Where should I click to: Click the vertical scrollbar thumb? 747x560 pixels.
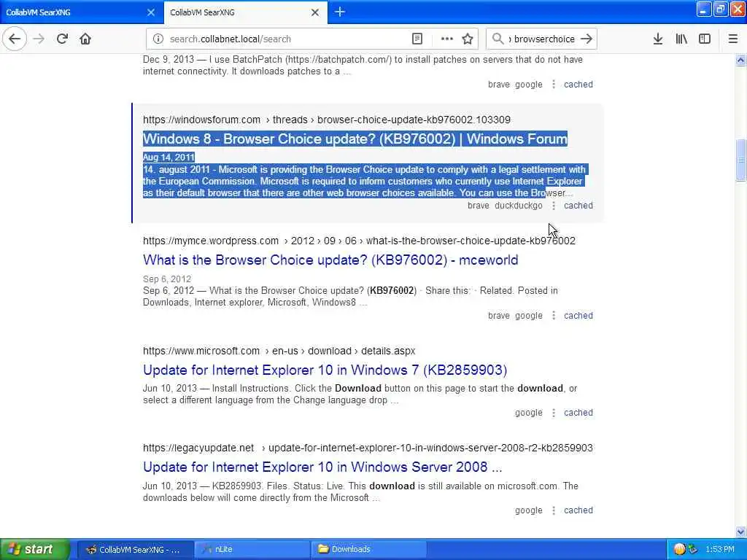point(740,160)
